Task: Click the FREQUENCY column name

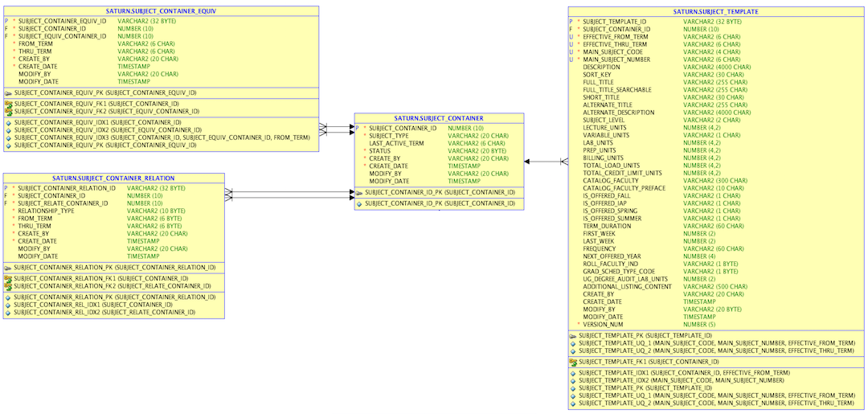Action: tap(600, 248)
